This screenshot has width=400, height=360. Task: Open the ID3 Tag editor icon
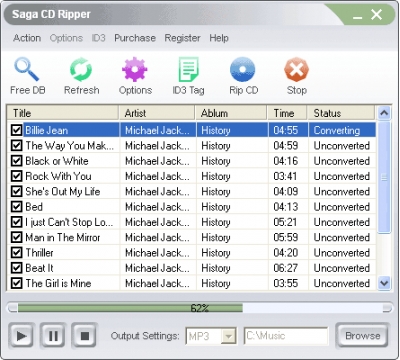point(188,69)
